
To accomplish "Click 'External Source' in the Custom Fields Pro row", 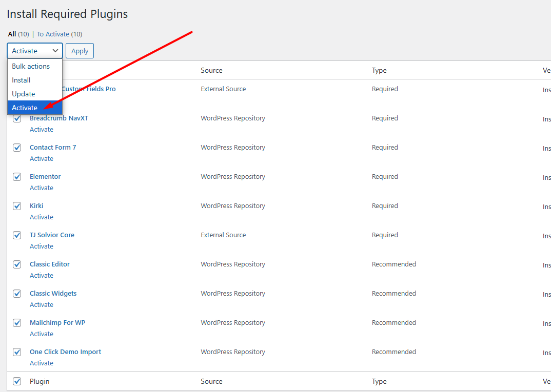I will (x=223, y=89).
